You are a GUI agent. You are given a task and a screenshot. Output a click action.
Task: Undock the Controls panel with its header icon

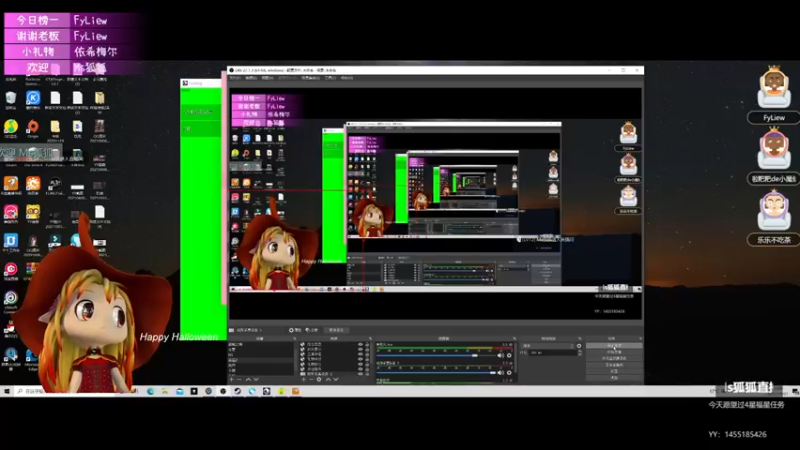(x=641, y=338)
